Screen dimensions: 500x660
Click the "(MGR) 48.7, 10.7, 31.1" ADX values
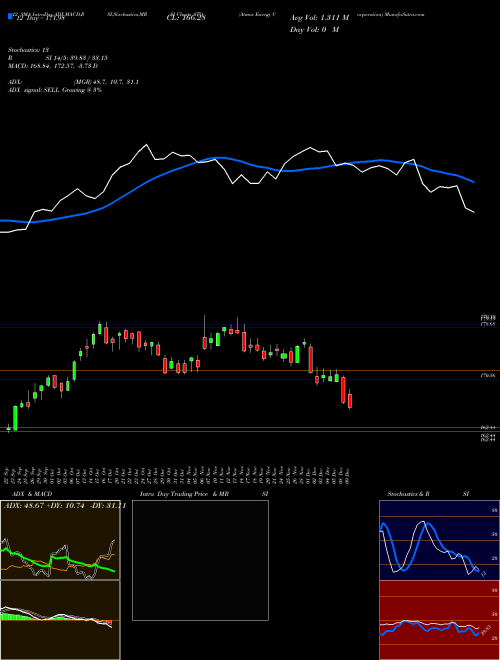point(106,82)
